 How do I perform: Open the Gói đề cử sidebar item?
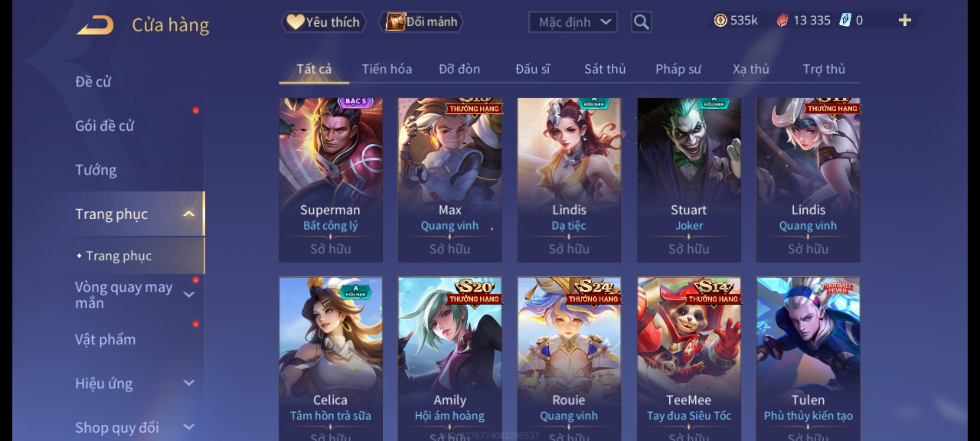tap(105, 126)
